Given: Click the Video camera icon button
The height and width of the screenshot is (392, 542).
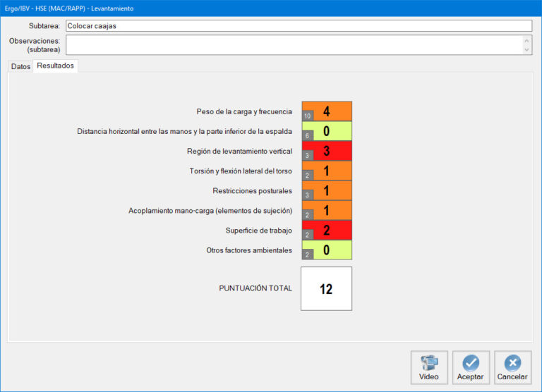Looking at the screenshot, I should pos(429,367).
